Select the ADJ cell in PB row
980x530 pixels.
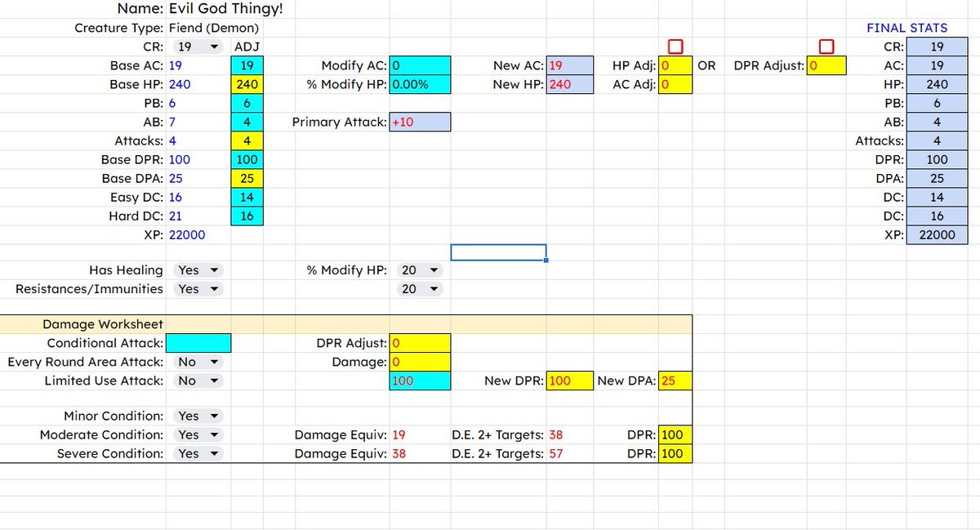pyautogui.click(x=247, y=103)
